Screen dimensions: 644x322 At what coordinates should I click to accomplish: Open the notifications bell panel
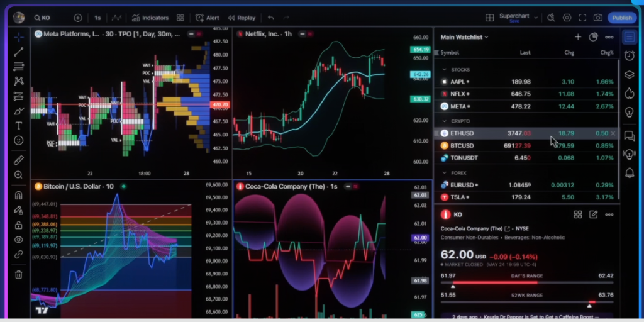point(629,174)
